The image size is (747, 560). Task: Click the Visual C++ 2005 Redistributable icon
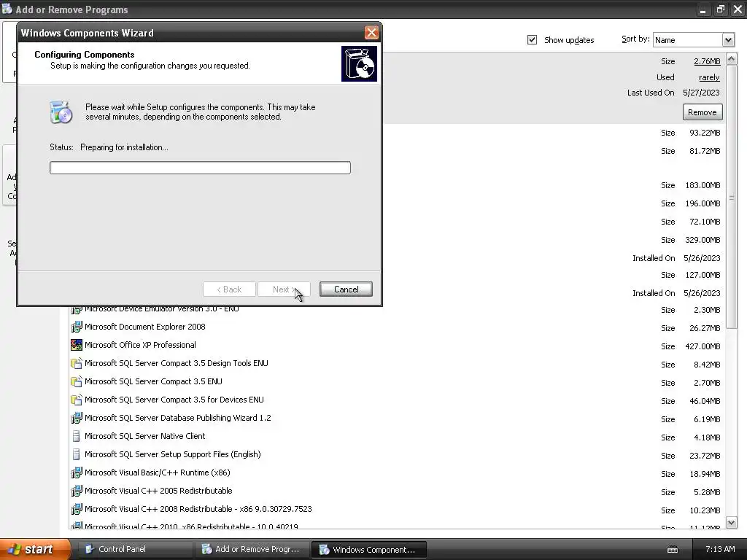[x=76, y=491]
